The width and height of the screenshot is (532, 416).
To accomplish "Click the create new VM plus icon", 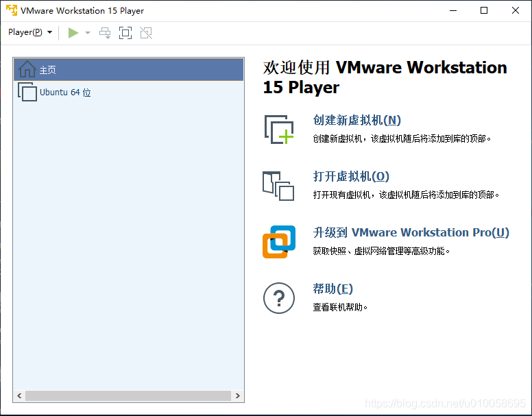I will (279, 130).
